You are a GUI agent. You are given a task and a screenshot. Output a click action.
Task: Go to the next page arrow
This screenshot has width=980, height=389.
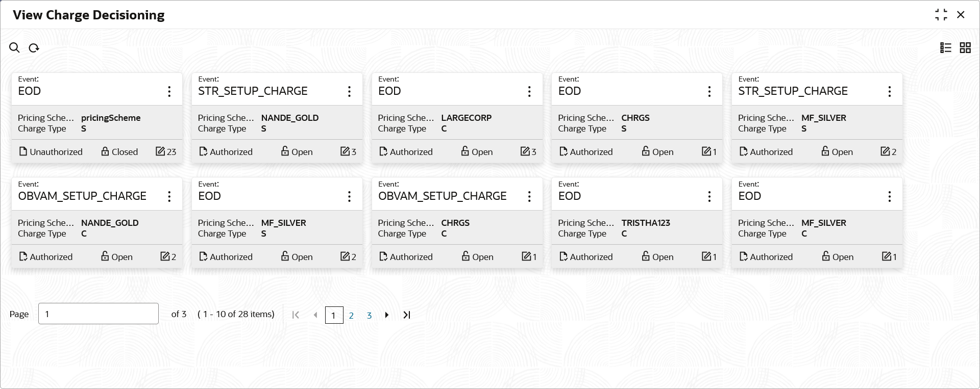click(387, 315)
